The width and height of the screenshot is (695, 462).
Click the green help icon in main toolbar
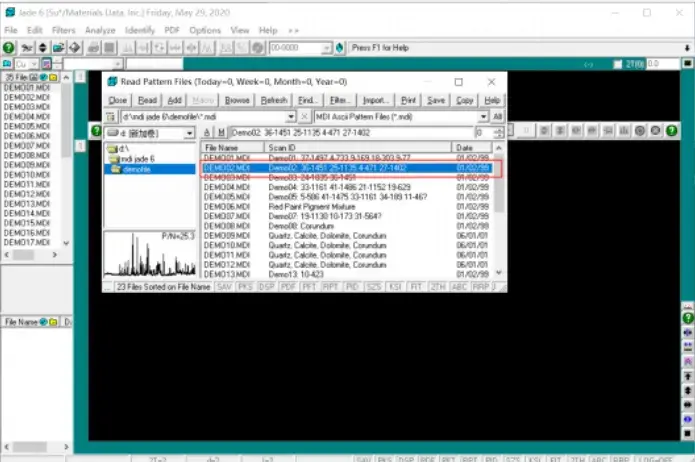pos(8,47)
